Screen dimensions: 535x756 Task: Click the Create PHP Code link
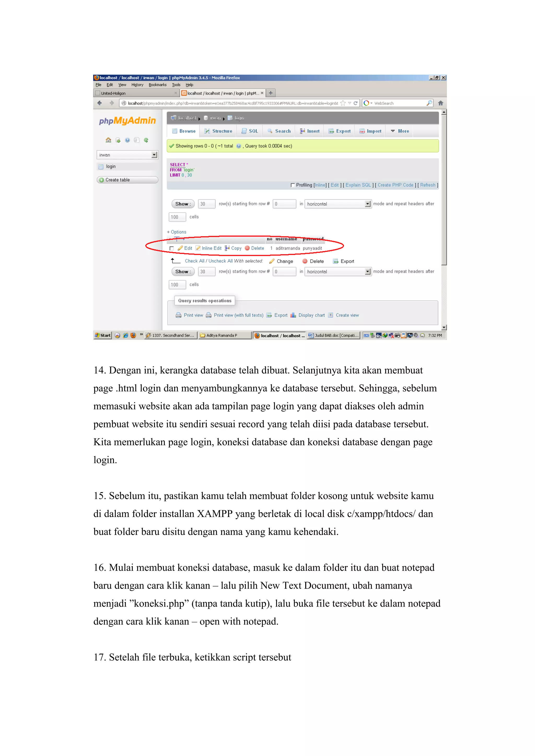click(x=395, y=185)
